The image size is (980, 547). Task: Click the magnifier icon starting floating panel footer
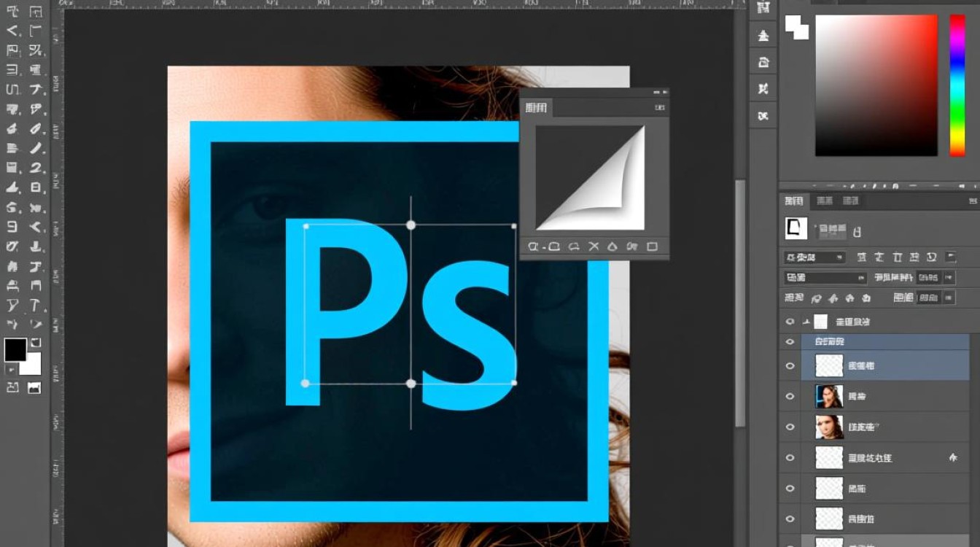pyautogui.click(x=533, y=247)
